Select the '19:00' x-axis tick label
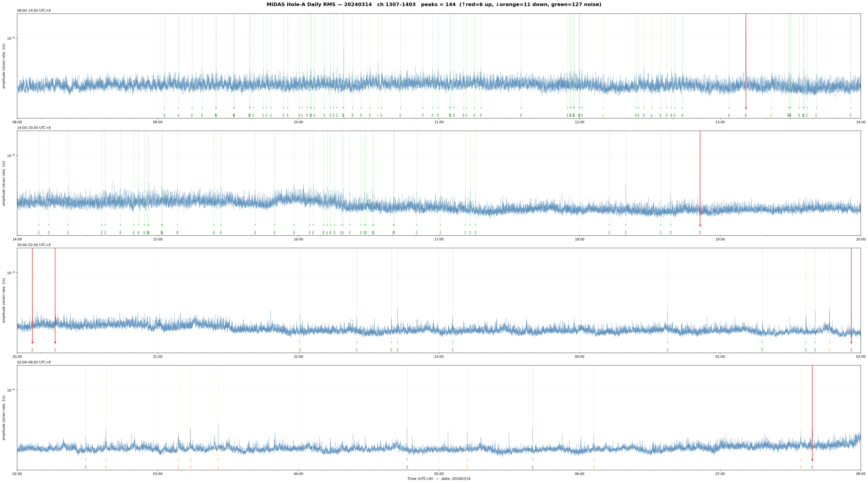Screen dimensions: 868x483 (x=720, y=239)
